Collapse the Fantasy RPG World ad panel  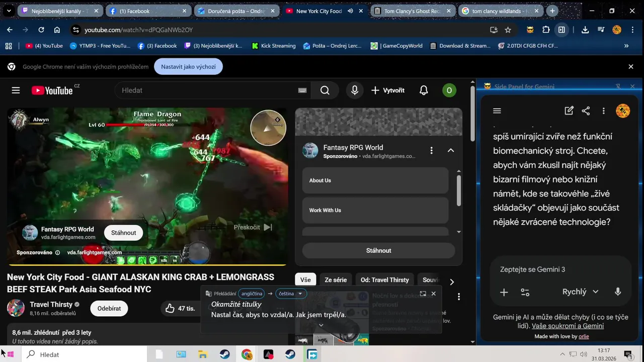pyautogui.click(x=451, y=150)
